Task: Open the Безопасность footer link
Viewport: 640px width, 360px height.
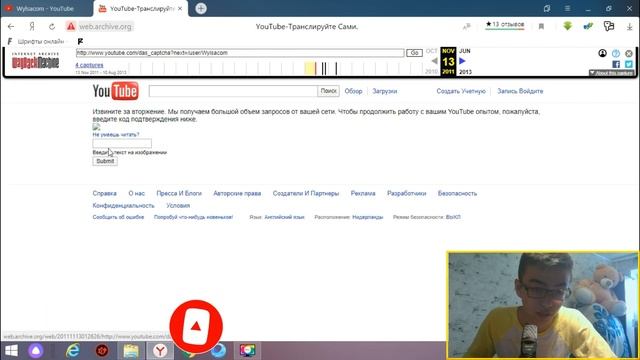Action: [457, 193]
